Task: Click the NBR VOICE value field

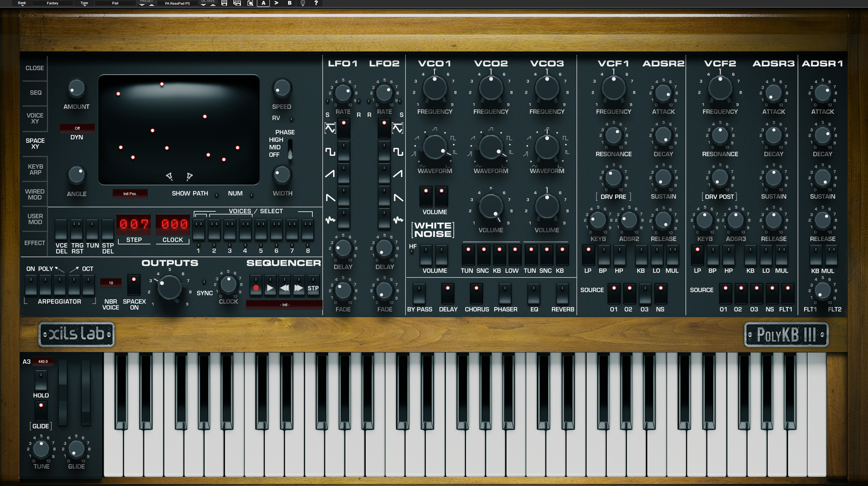Action: coord(111,283)
